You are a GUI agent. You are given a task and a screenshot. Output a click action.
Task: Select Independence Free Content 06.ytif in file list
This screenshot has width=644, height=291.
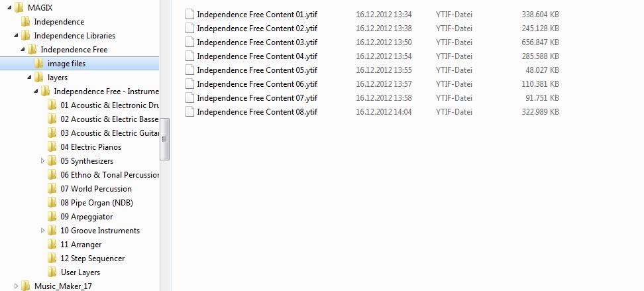[x=257, y=84]
